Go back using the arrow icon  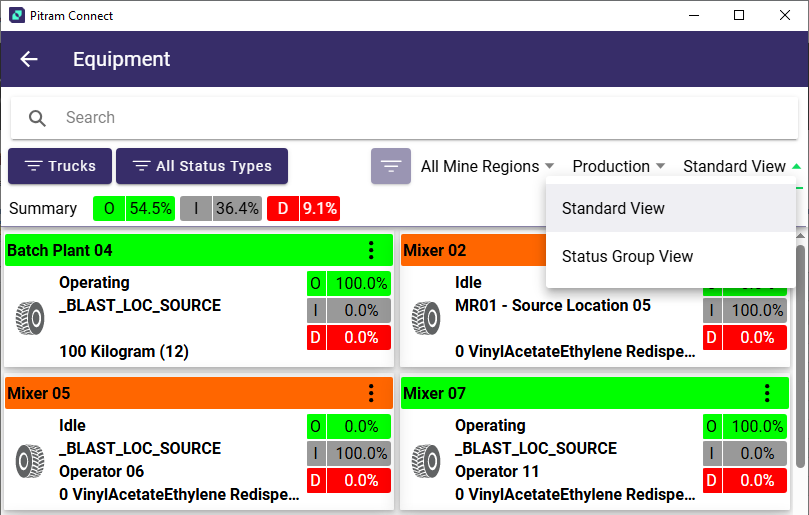pyautogui.click(x=29, y=59)
